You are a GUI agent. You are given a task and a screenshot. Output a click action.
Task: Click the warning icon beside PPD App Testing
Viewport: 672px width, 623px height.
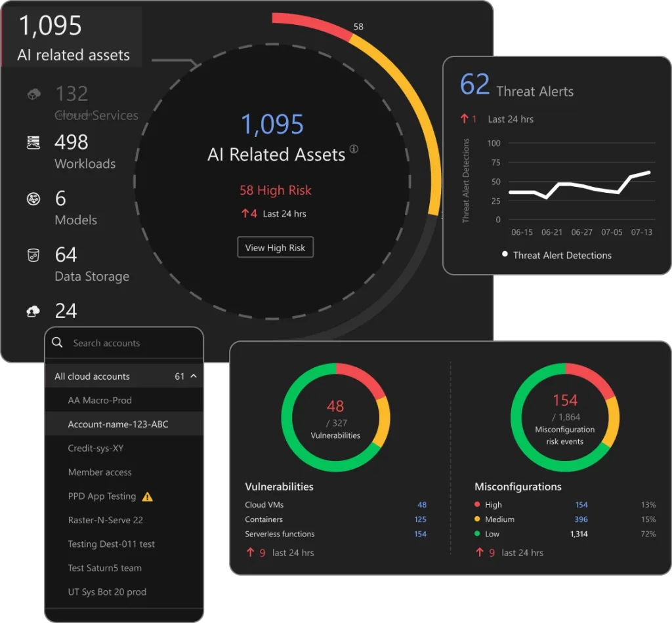pos(148,496)
